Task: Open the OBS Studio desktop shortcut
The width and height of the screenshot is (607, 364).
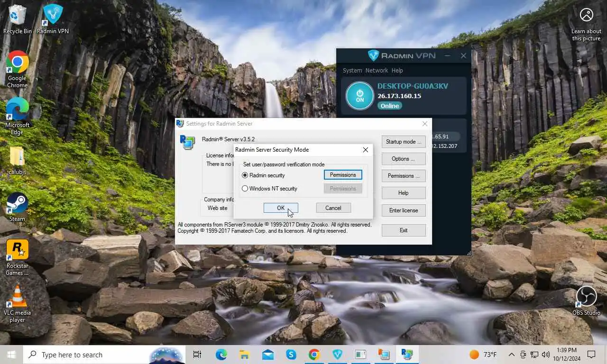Action: (x=586, y=300)
